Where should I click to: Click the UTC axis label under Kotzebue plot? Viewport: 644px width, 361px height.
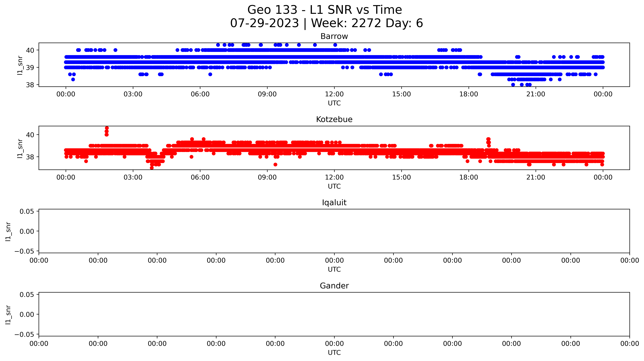334,186
